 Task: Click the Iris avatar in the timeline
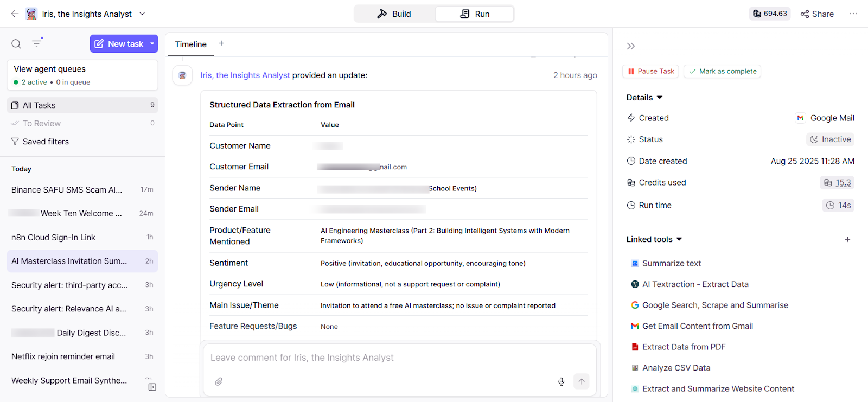coord(182,75)
